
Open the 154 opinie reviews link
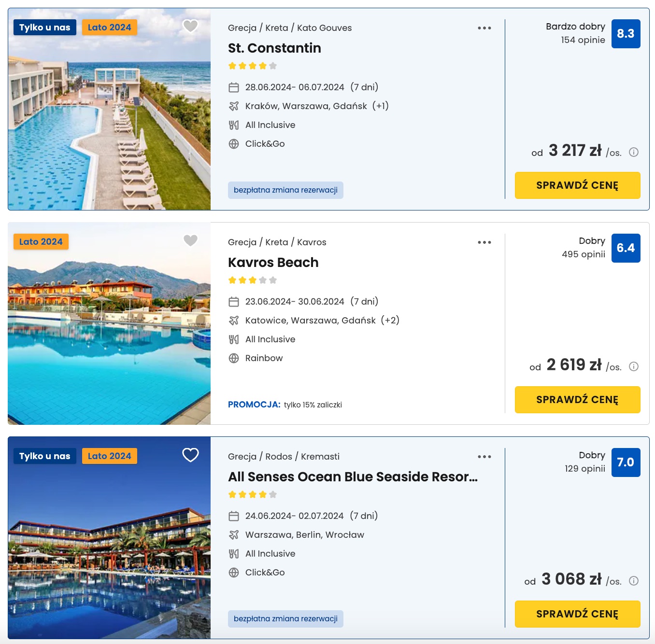(x=583, y=40)
